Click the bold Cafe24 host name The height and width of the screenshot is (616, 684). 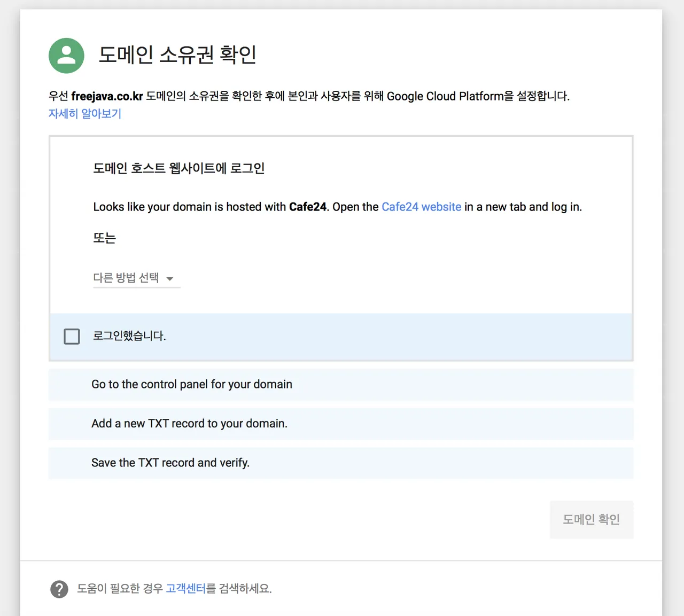point(308,207)
